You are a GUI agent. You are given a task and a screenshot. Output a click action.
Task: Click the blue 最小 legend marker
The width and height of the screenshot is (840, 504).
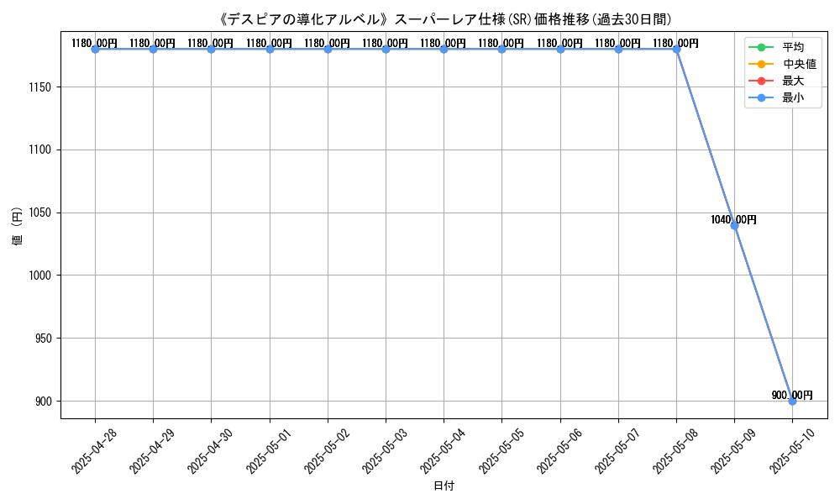click(761, 98)
